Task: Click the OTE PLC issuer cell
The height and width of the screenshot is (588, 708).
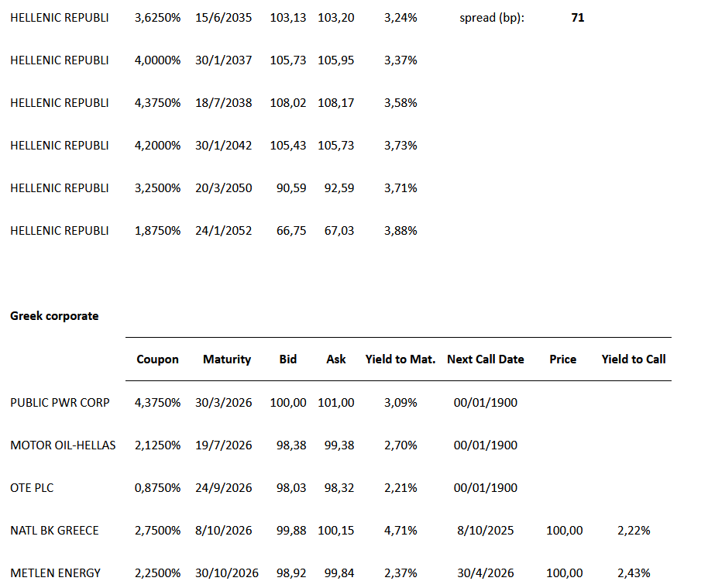Action: 32,488
